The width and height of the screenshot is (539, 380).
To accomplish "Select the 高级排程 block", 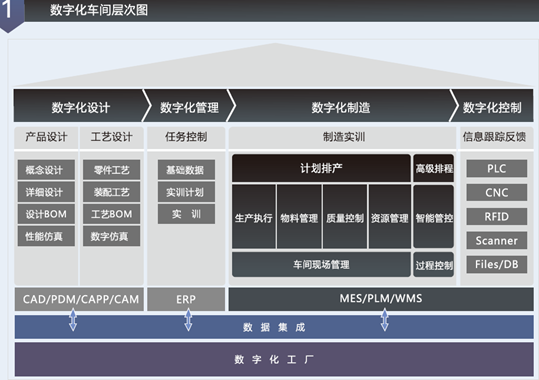I will (x=433, y=168).
